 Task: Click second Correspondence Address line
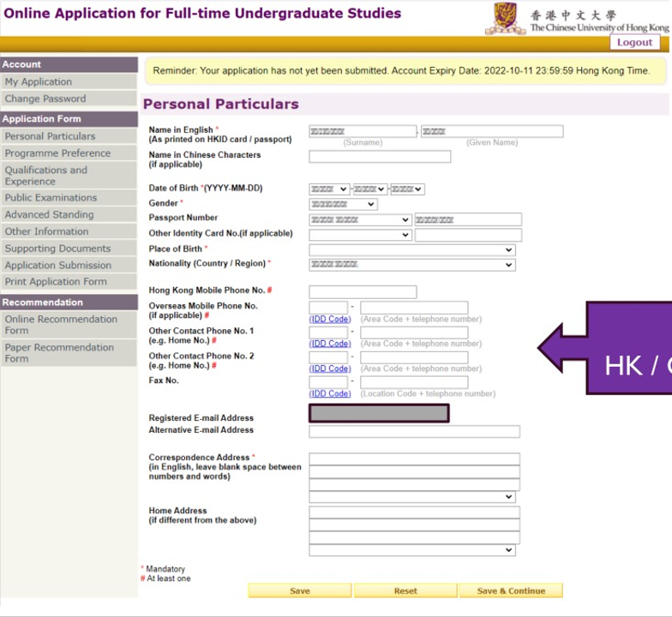pyautogui.click(x=414, y=471)
